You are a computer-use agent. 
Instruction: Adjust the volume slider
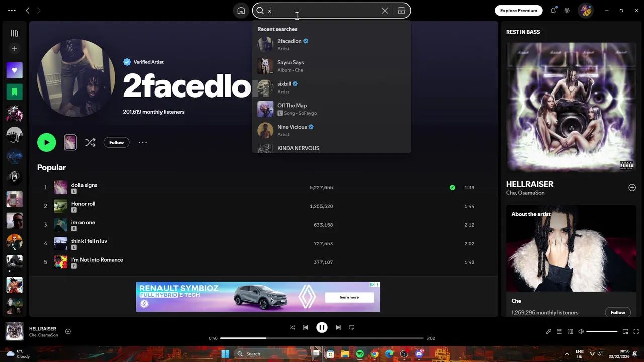tap(602, 331)
